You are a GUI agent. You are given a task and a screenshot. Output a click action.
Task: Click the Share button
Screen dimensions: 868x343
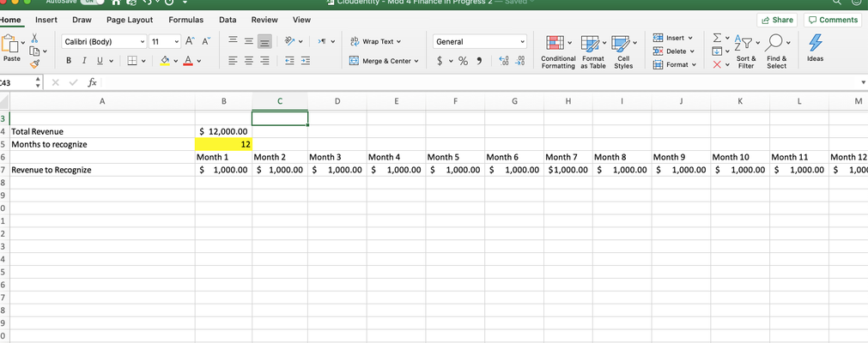pos(777,20)
